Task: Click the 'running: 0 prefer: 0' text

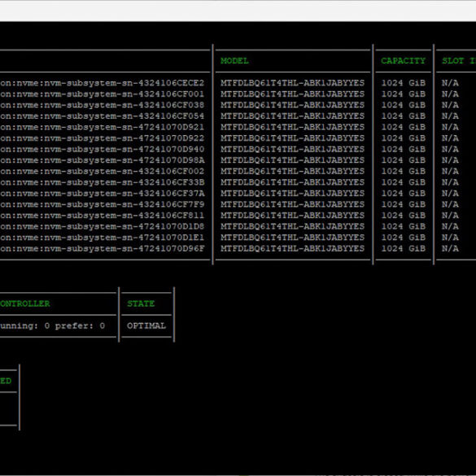Action: (x=53, y=325)
